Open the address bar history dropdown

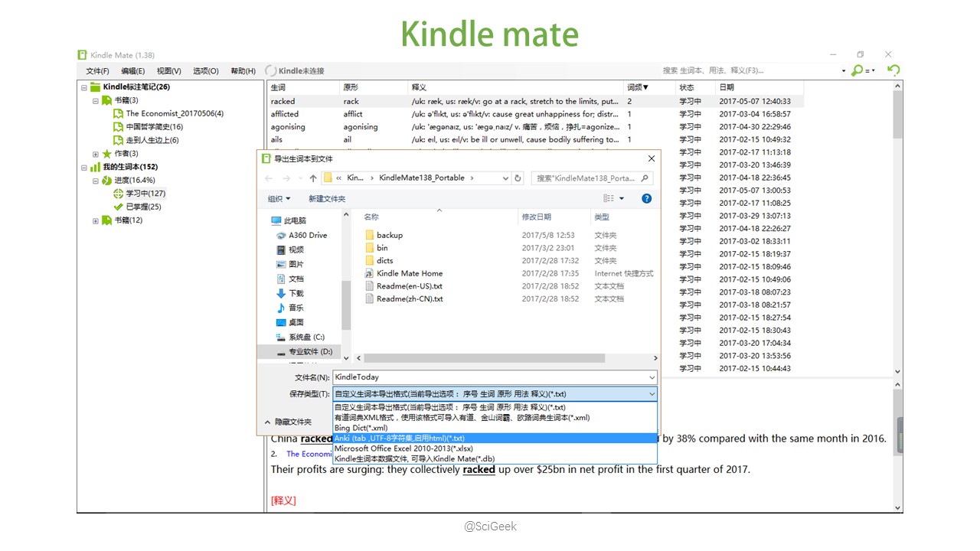click(x=505, y=178)
